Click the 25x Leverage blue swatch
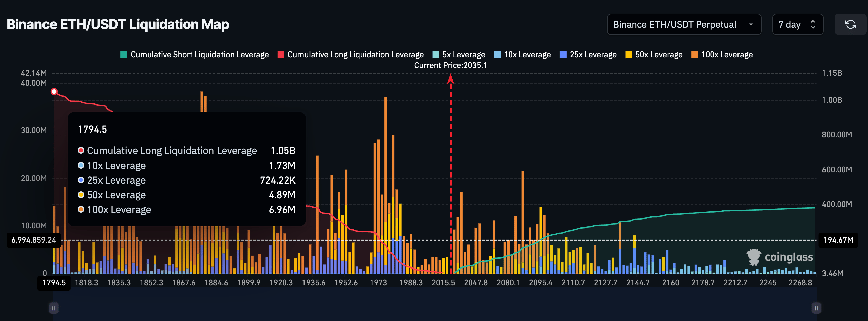Screen dimensions: 868x321 [563, 55]
